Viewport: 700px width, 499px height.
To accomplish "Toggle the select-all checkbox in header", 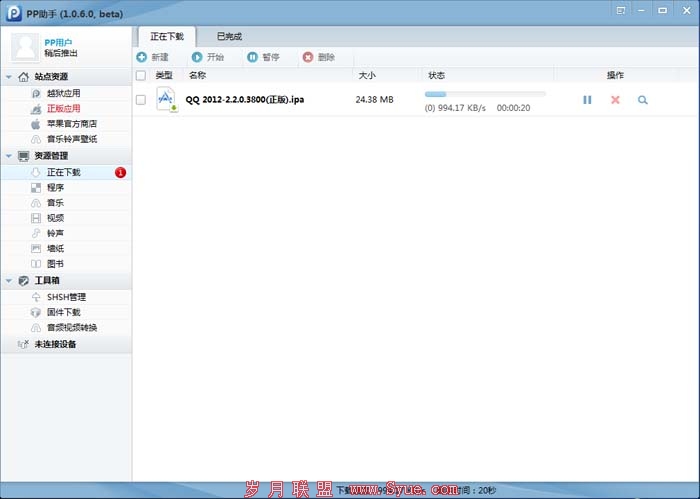I will click(x=141, y=75).
